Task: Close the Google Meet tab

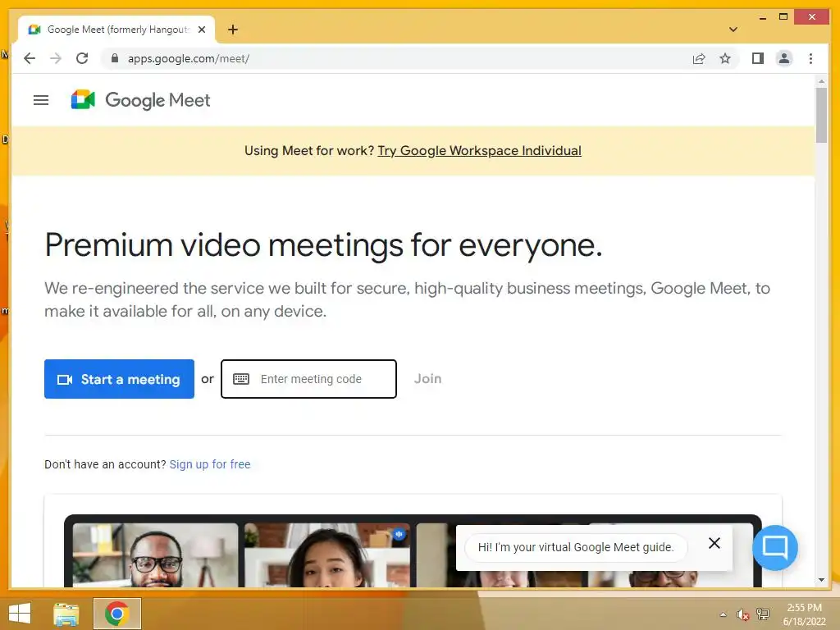Action: click(x=202, y=30)
